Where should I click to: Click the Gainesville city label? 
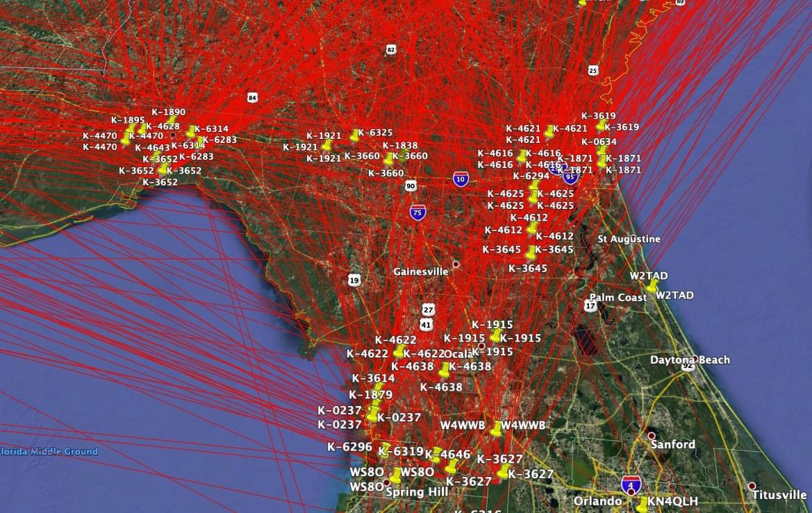tap(421, 271)
